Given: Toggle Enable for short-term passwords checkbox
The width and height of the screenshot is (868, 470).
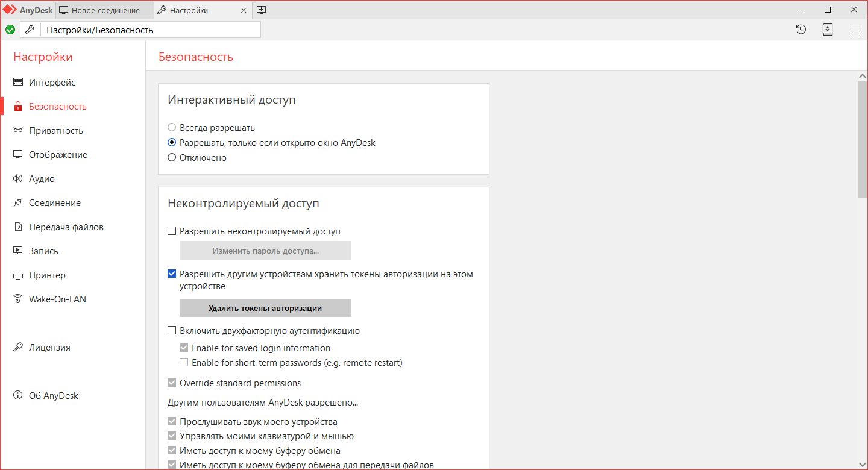Looking at the screenshot, I should 184,363.
